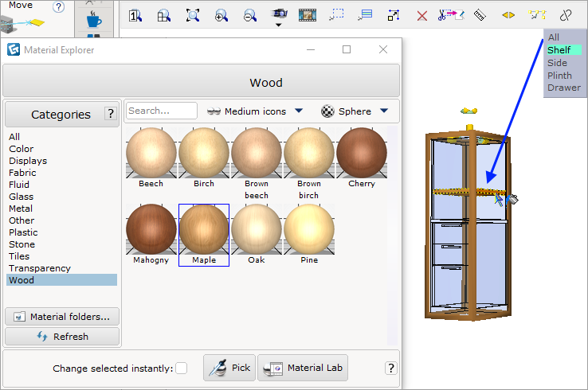Open Material Explorer bottom help button
This screenshot has height=390, width=588.
click(390, 369)
